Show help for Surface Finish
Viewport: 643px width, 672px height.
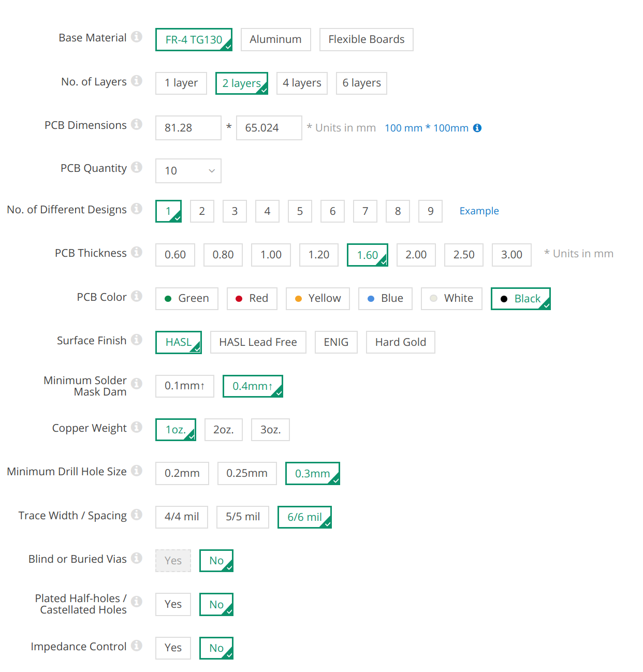[137, 340]
